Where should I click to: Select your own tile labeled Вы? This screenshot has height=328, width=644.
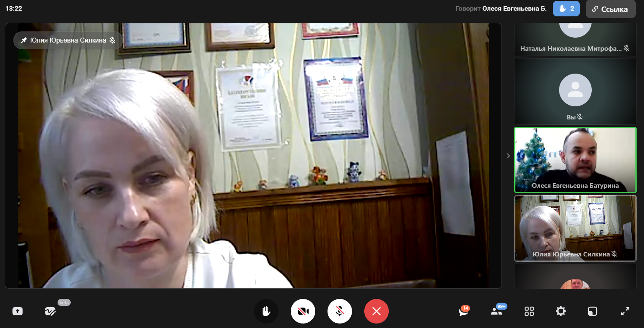[x=575, y=92]
